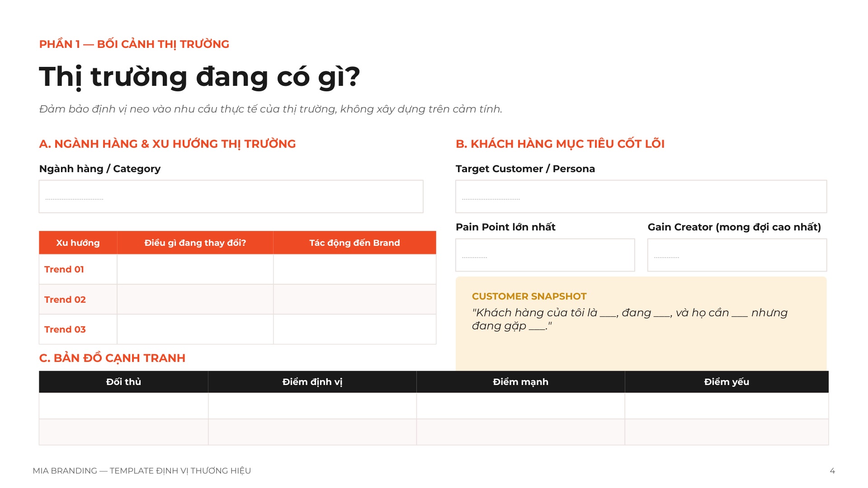Click the 'Tác động đến Brand' header
The height and width of the screenshot is (488, 868).
pos(355,243)
